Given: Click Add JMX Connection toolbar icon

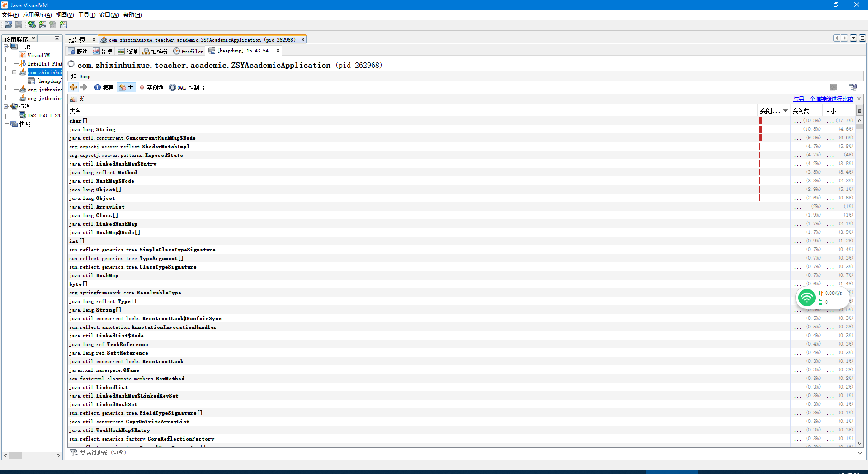Looking at the screenshot, I should [42, 24].
